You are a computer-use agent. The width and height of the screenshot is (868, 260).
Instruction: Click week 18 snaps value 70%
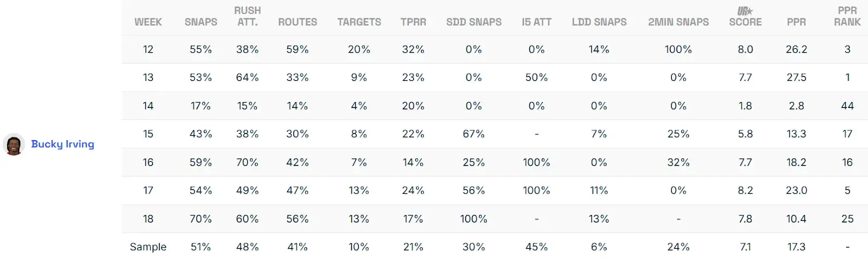(201, 219)
